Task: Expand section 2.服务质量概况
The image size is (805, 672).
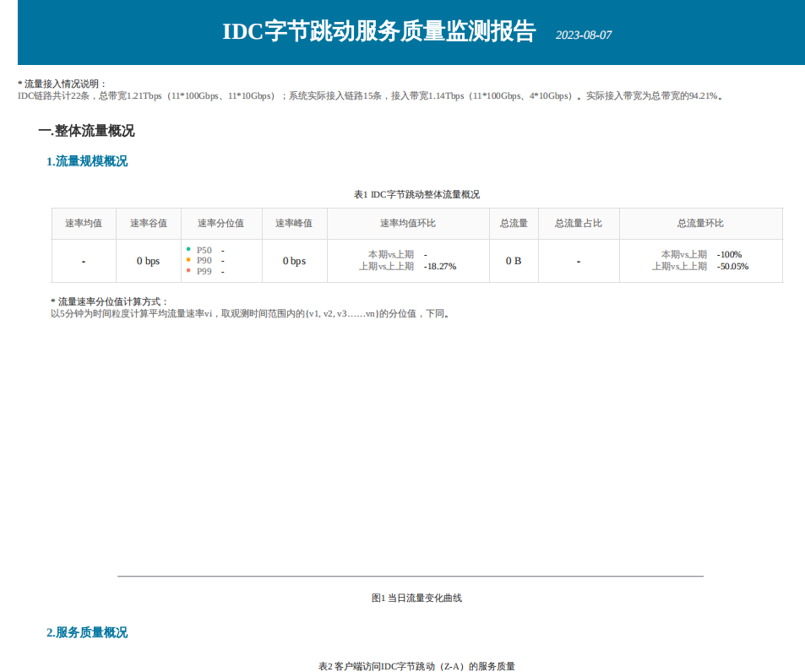Action: coord(88,632)
